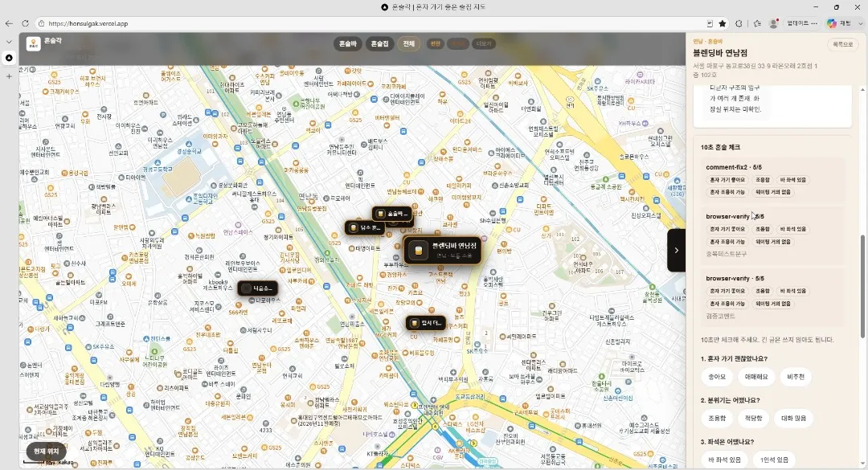Reload the page with the refresh icon
This screenshot has height=470, width=868.
[x=26, y=23]
